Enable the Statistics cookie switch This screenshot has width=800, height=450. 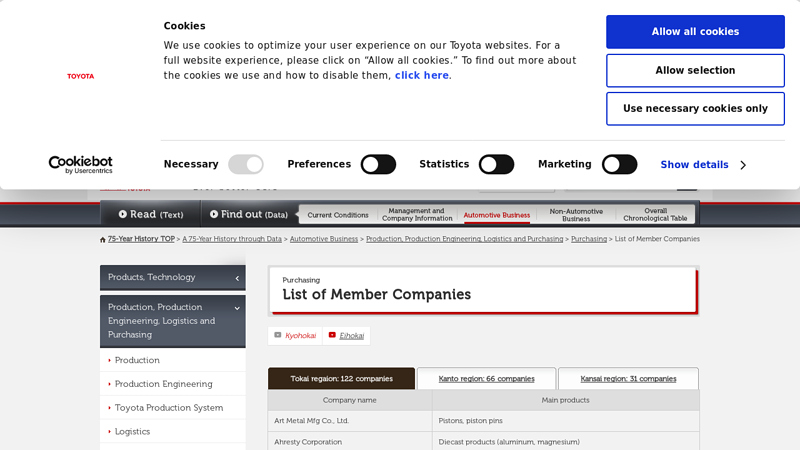coord(496,164)
